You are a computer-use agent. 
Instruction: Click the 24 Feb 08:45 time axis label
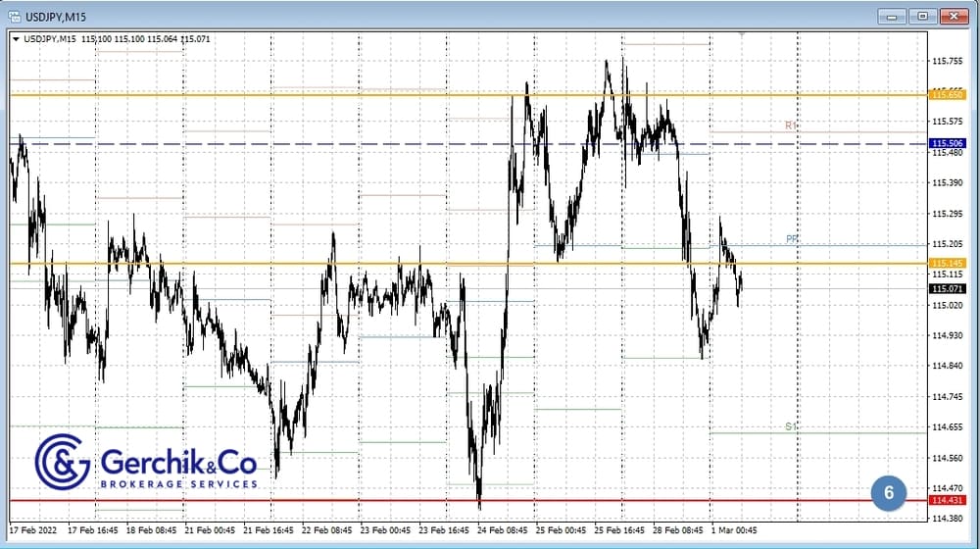click(504, 530)
